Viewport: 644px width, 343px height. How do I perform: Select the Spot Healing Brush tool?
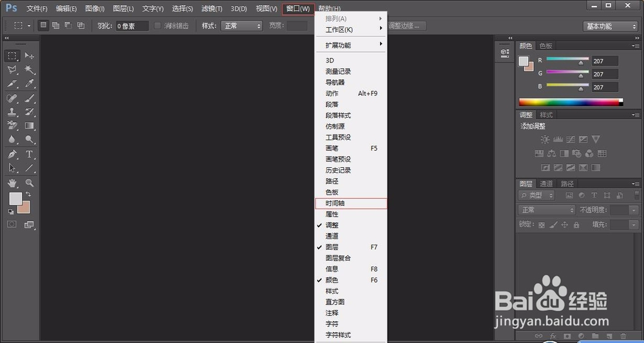[x=12, y=98]
